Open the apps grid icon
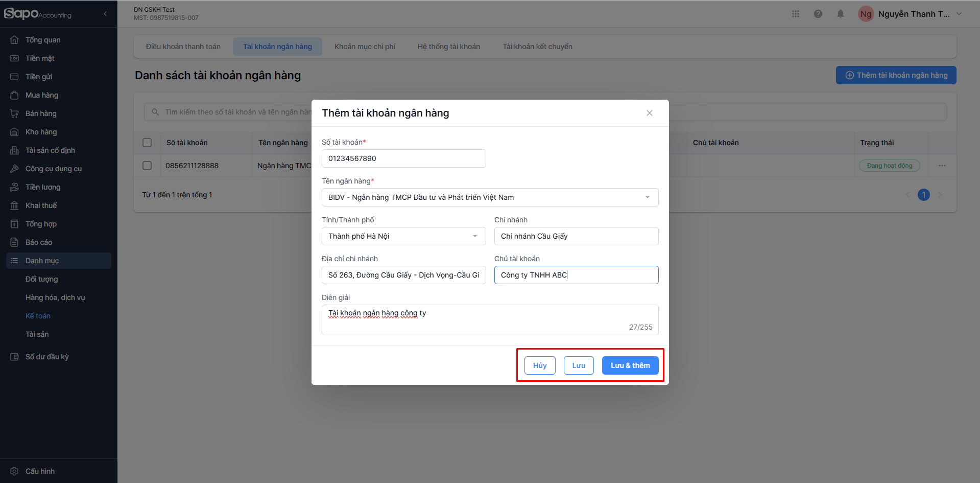Image resolution: width=980 pixels, height=483 pixels. [796, 14]
